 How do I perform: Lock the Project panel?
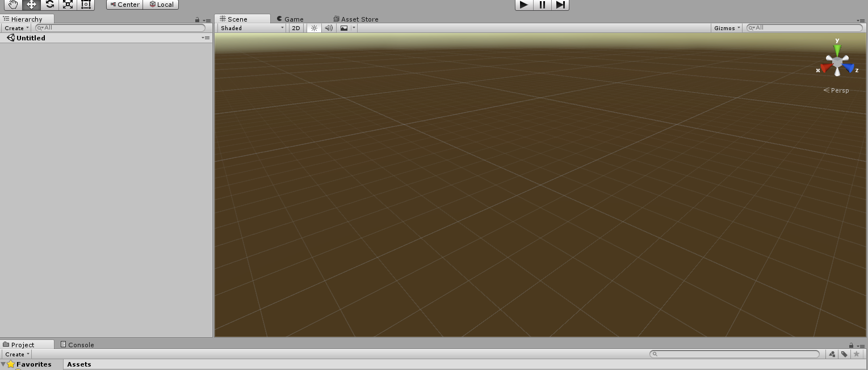852,346
